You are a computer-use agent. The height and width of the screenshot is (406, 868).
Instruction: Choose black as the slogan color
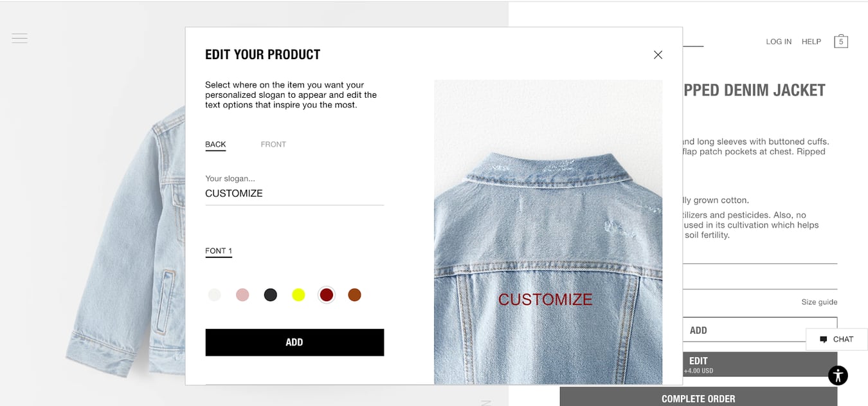coord(270,295)
